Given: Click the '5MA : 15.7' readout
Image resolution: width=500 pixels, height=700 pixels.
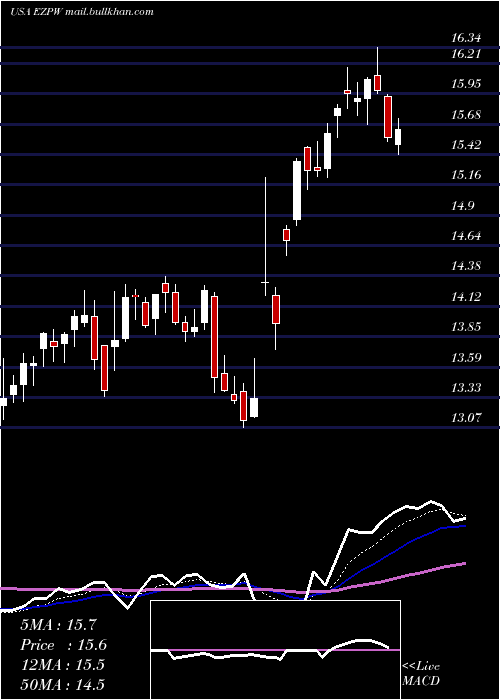Looking at the screenshot, I should [58, 625].
